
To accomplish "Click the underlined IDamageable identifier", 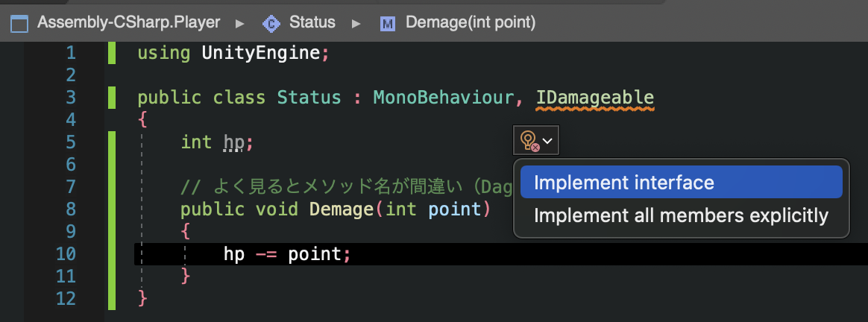I will click(x=595, y=98).
